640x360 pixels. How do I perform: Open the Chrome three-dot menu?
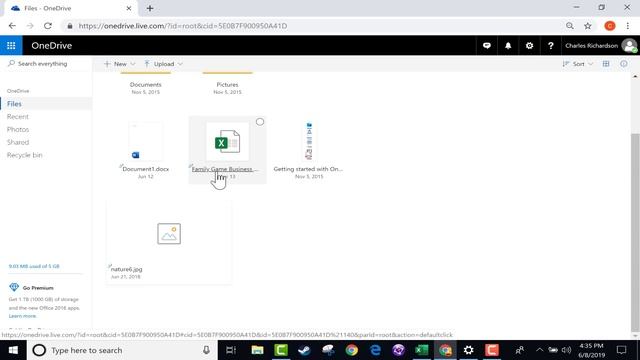point(627,26)
